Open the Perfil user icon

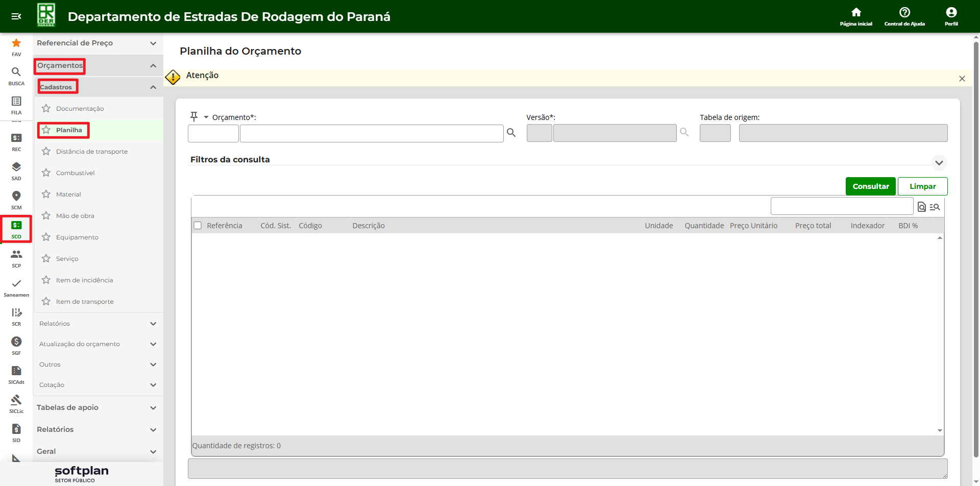pos(951,13)
